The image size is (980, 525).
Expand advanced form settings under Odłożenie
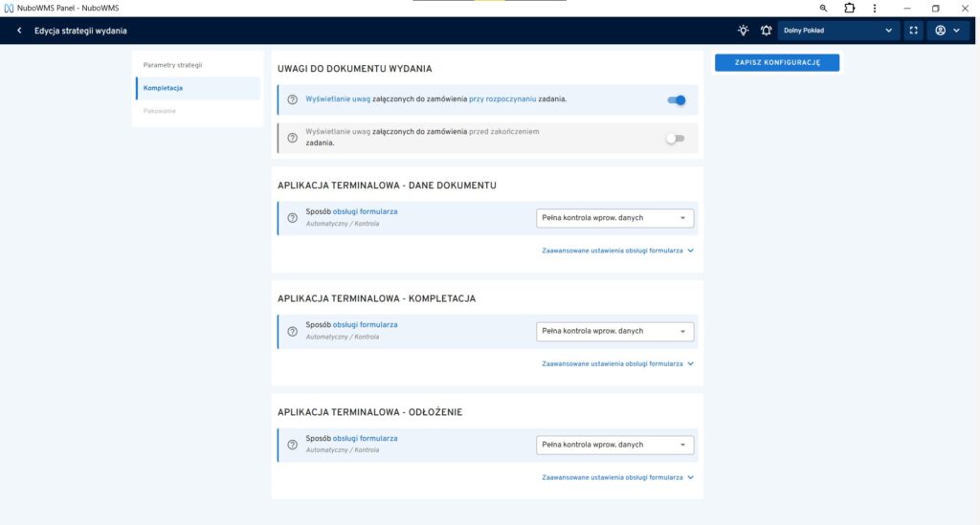pyautogui.click(x=617, y=477)
